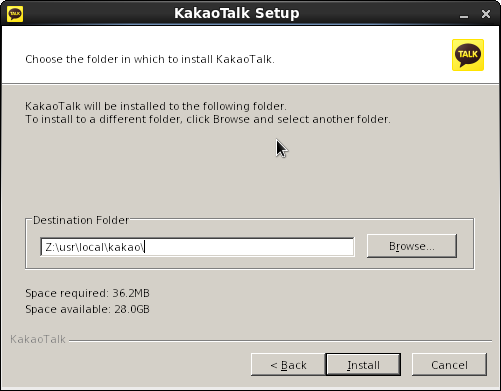The image size is (501, 391).
Task: Click the greyed 'KakaoTalk' branding text near the bottom
Action: (x=38, y=339)
